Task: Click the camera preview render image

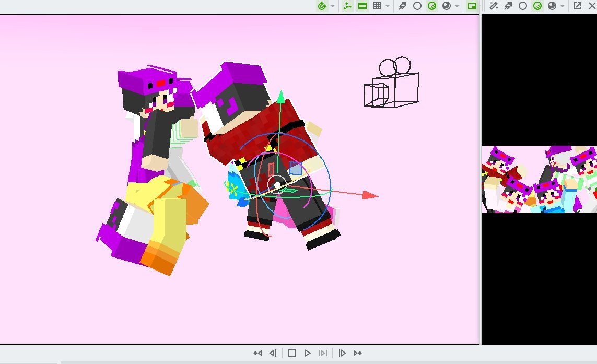Action: (539, 179)
